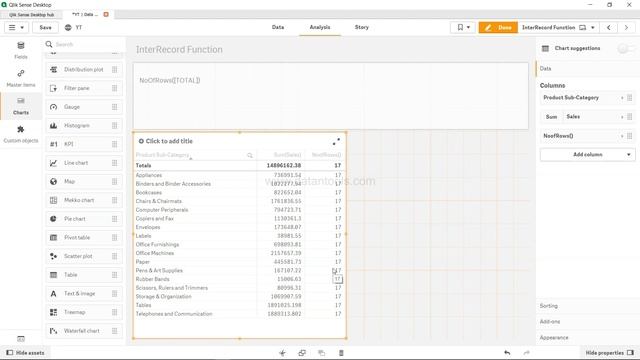Close the YT app tab
Viewport: 640px width, 360px height.
coord(106,15)
